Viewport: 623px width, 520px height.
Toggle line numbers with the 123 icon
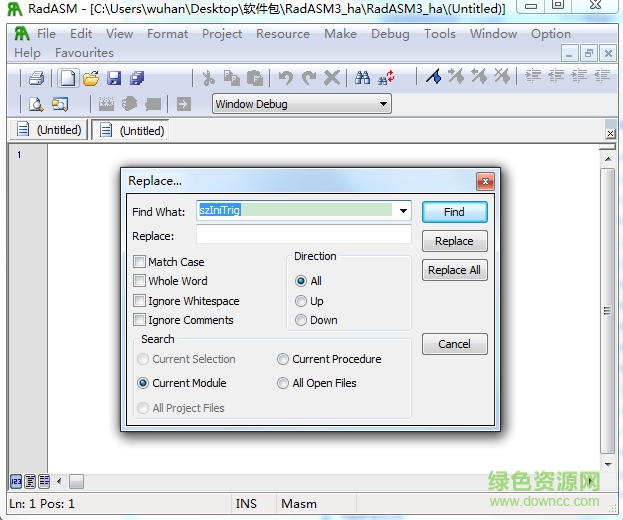(16, 481)
